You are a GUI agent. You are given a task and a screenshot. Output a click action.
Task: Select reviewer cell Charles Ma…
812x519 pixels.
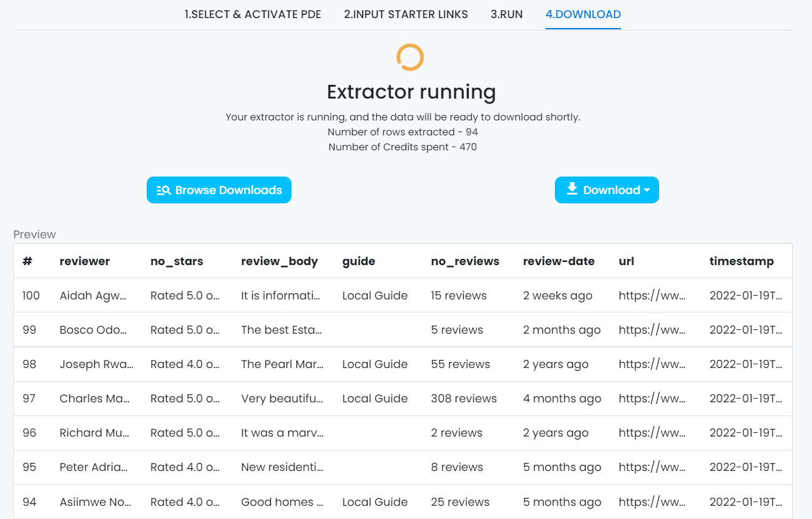point(95,399)
